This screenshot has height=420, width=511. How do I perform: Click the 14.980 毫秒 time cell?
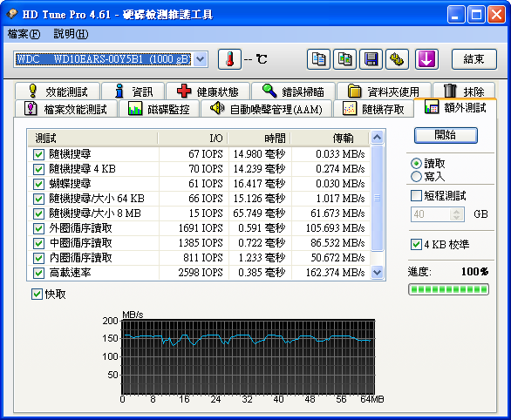pos(259,154)
